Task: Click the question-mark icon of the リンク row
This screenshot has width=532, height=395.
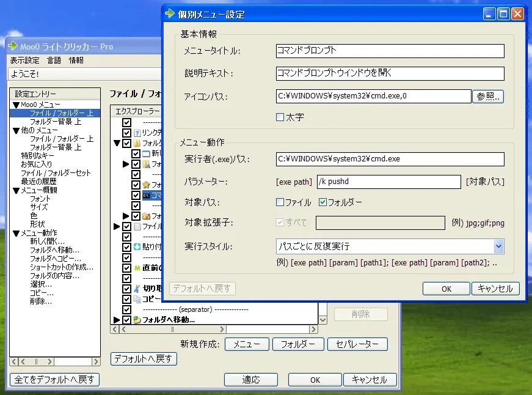Action: click(137, 133)
